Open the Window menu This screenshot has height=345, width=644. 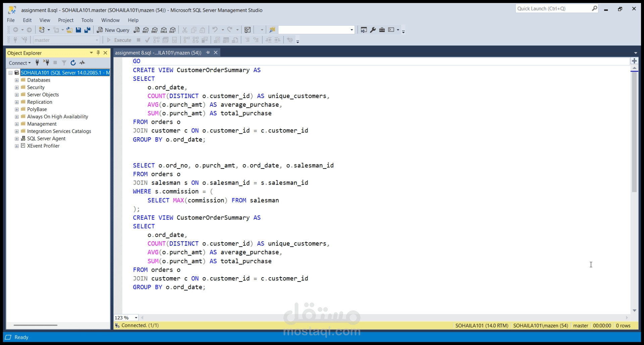tap(110, 20)
